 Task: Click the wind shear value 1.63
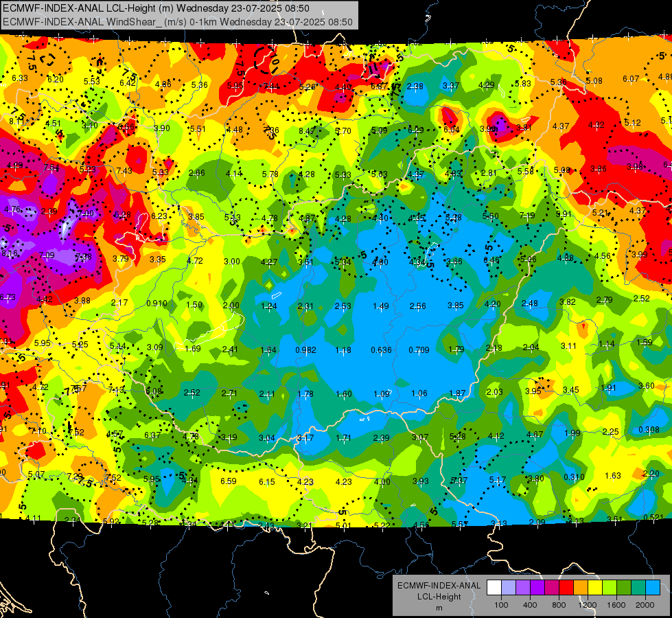pyautogui.click(x=613, y=476)
